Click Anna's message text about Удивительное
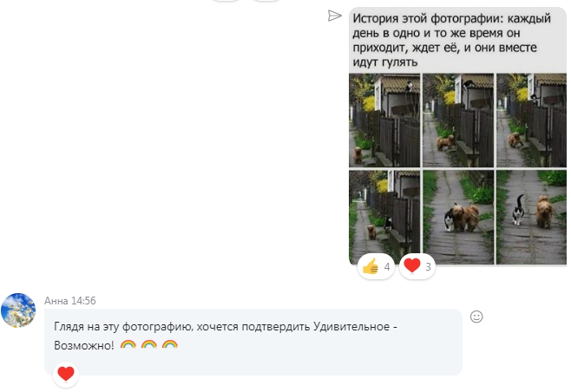This screenshot has width=571, height=392. point(225,336)
